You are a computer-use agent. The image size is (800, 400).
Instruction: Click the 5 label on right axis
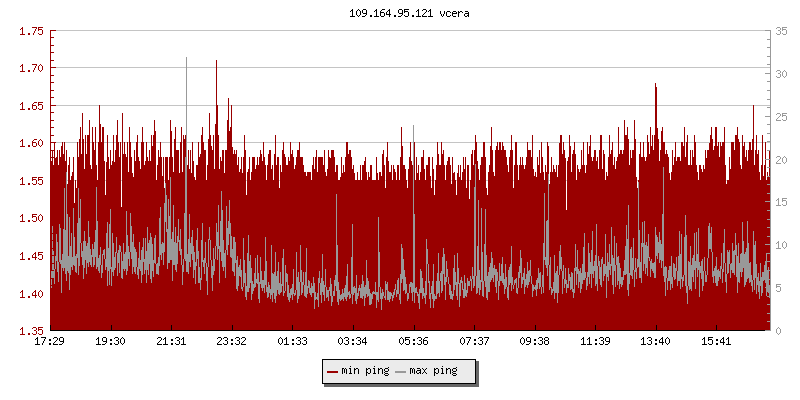click(x=779, y=288)
